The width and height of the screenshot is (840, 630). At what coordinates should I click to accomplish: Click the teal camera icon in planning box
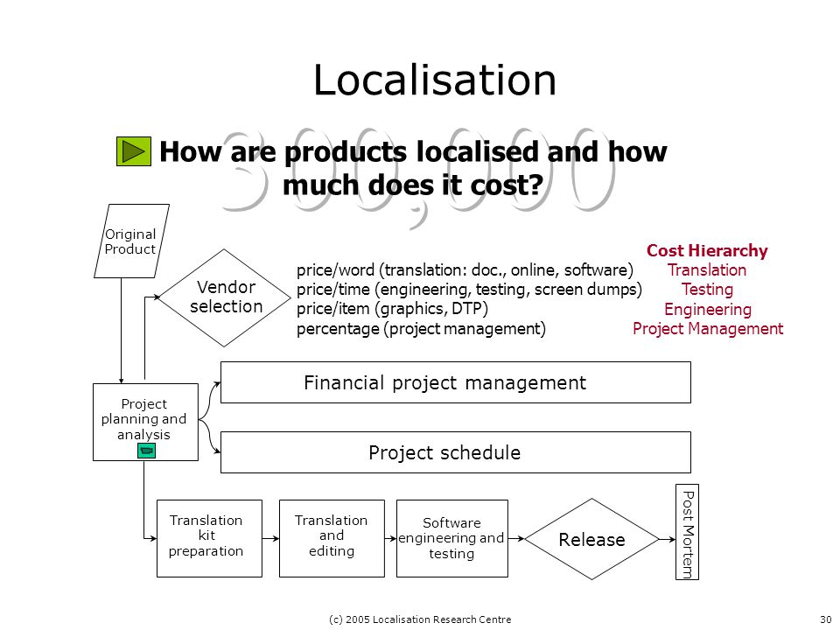[146, 451]
